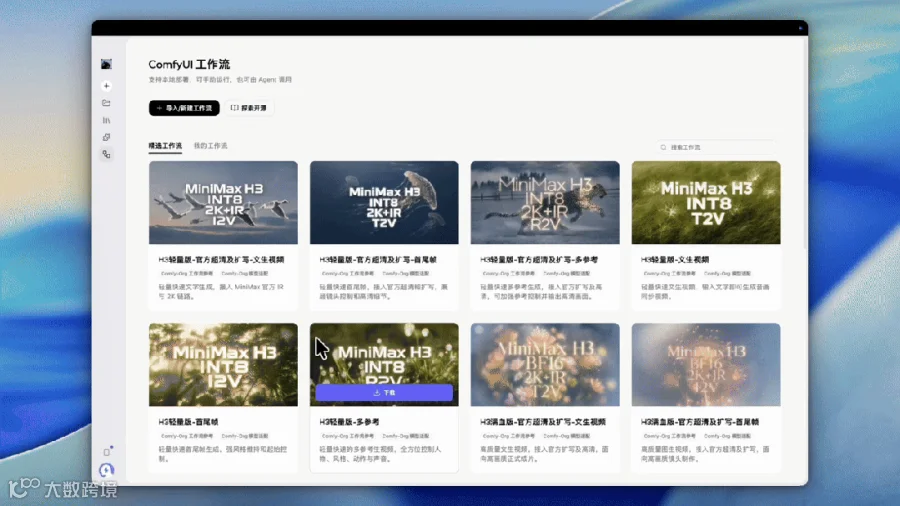Select the active workflow nodes sidebar icon
The height and width of the screenshot is (506, 900).
(106, 154)
